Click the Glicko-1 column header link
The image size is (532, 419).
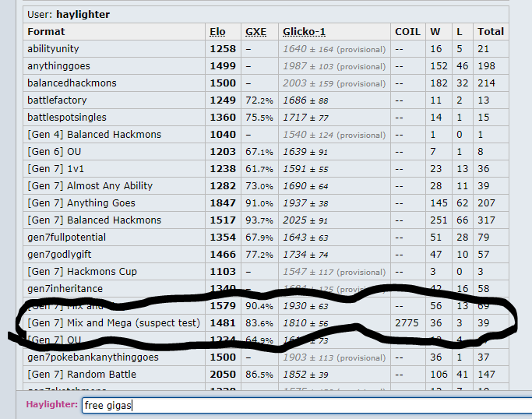coord(304,32)
